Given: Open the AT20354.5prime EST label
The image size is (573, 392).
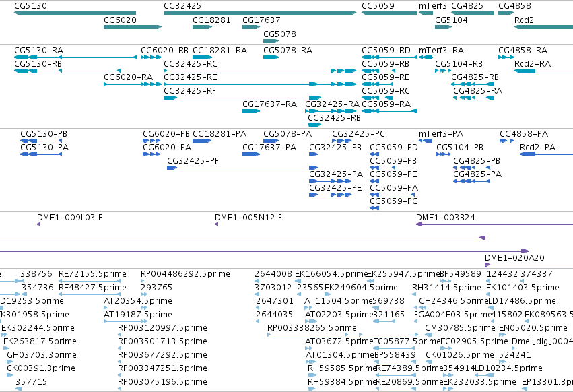Looking at the screenshot, I should click(x=138, y=301).
